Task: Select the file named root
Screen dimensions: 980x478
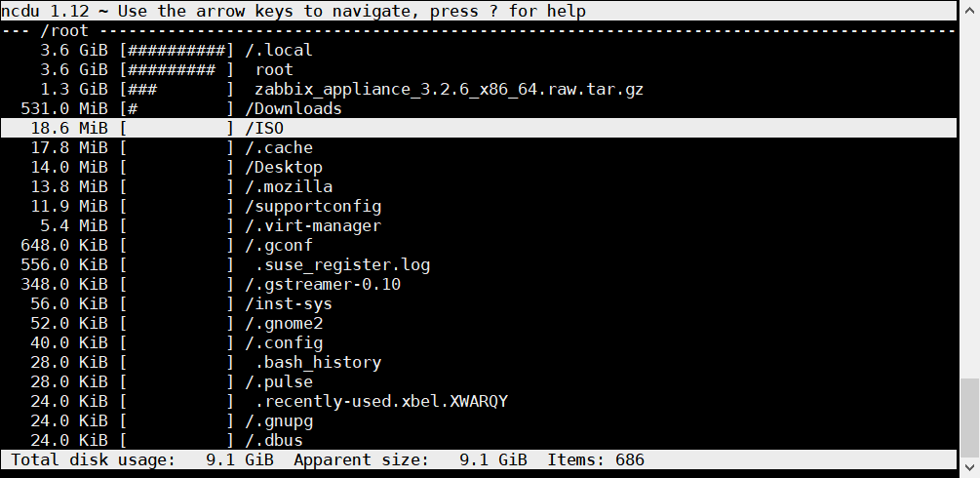Action: pyautogui.click(x=478, y=69)
